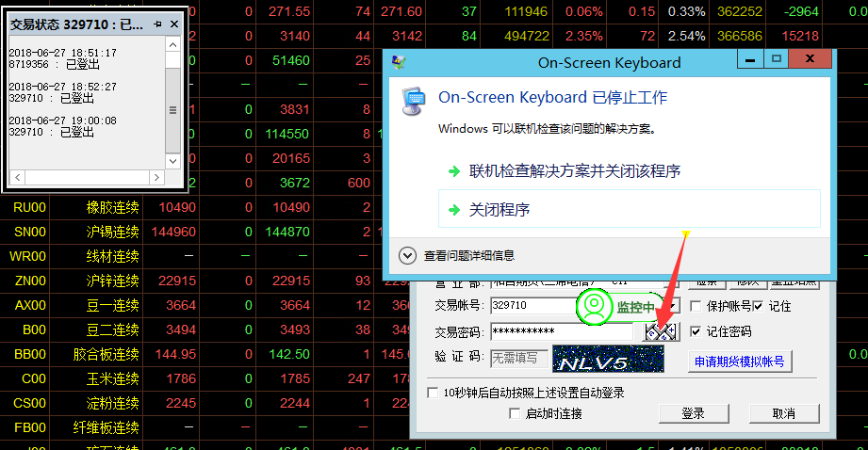
Task: Uncheck the 记住 account checkbox
Action: 758,306
